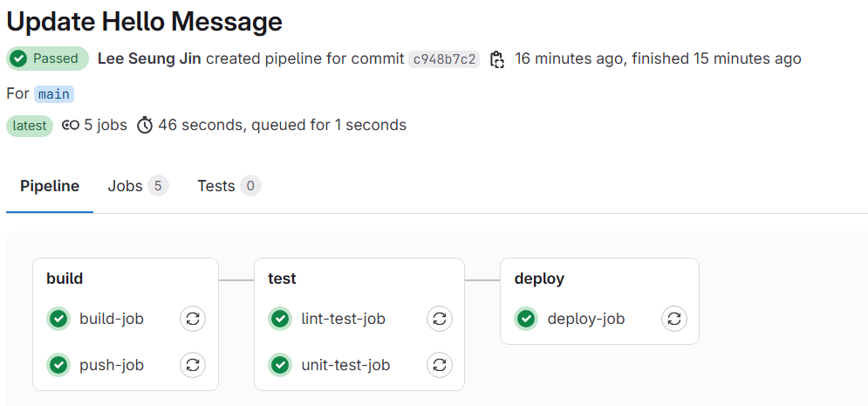
Task: Click the passed check icon beside unit-test-job
Action: 280,365
